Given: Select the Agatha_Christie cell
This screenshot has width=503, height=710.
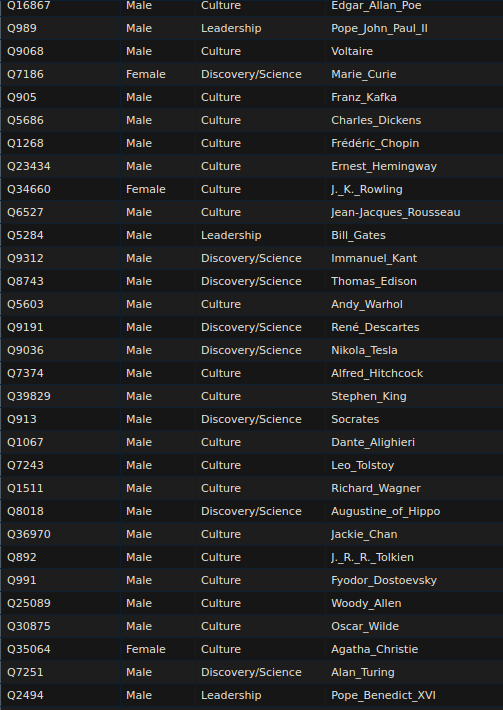Looking at the screenshot, I should click(414, 649).
